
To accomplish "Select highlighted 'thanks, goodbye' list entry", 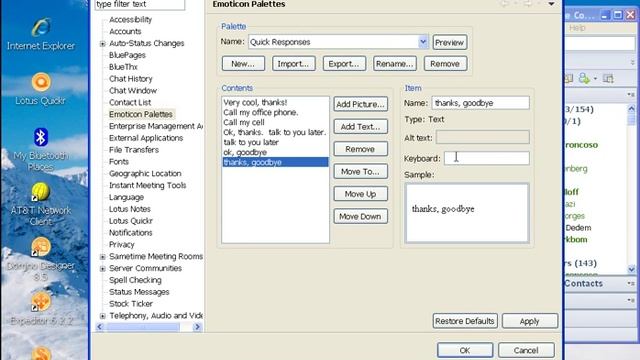I will [x=276, y=162].
